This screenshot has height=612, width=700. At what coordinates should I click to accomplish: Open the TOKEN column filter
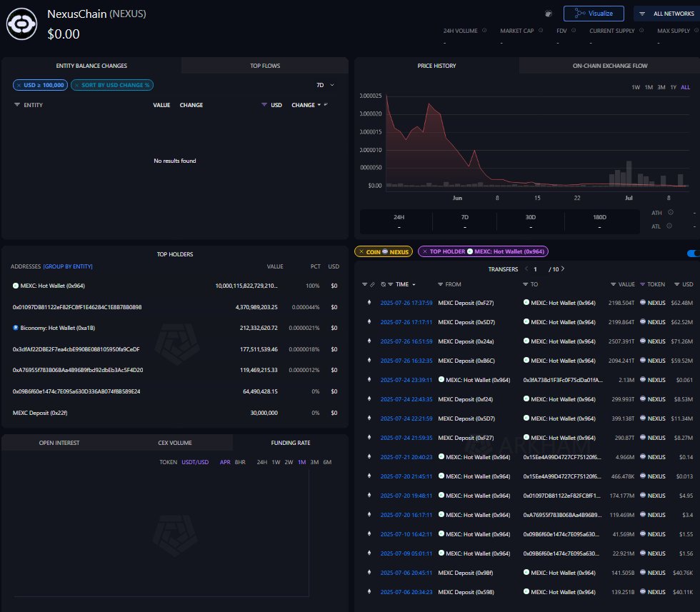(x=642, y=284)
